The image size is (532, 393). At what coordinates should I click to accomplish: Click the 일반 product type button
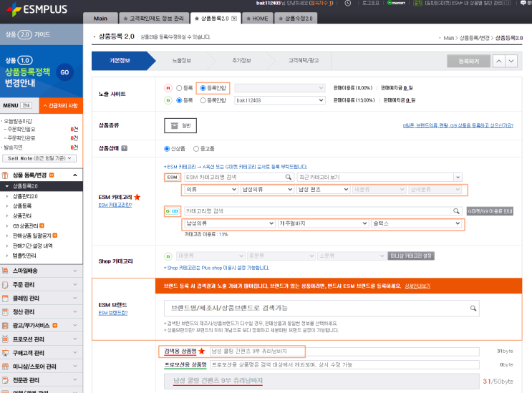(x=180, y=126)
